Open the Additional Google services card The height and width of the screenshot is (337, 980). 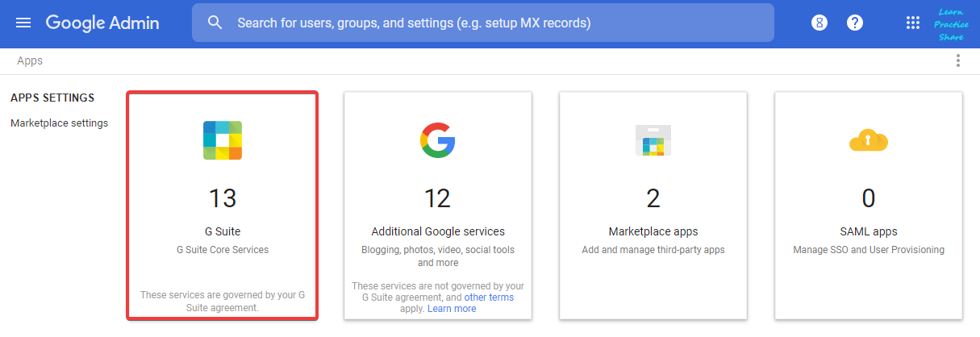[438, 206]
